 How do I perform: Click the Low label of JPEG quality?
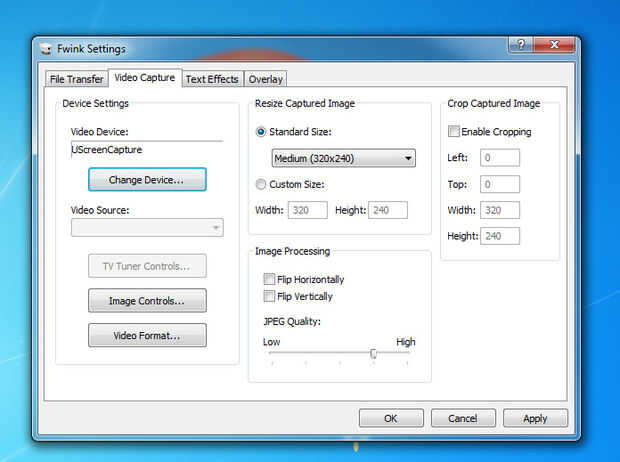click(271, 342)
